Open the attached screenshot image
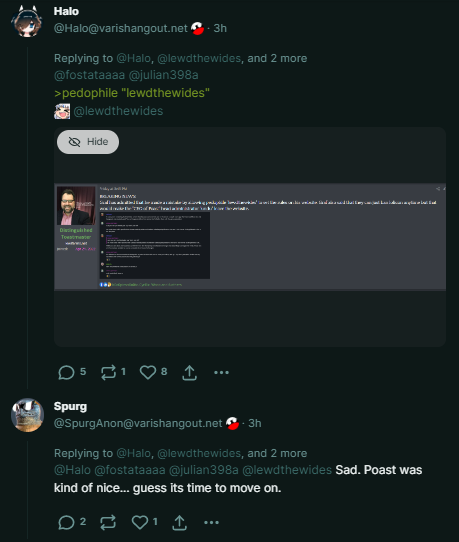Viewport: 459px width, 542px height. click(x=250, y=236)
